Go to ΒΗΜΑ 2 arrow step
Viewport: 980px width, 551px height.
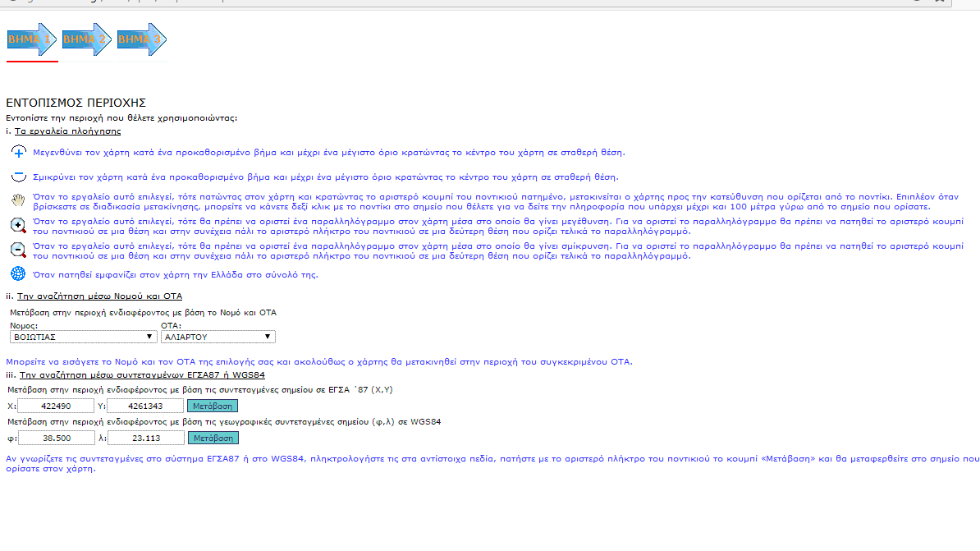(87, 39)
